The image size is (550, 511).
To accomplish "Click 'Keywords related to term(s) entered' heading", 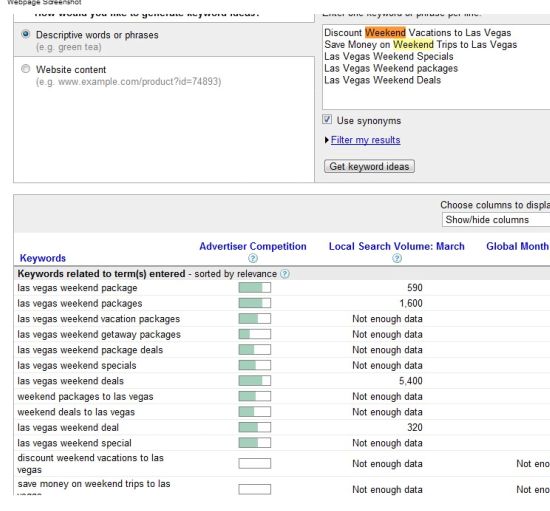I will point(101,274).
